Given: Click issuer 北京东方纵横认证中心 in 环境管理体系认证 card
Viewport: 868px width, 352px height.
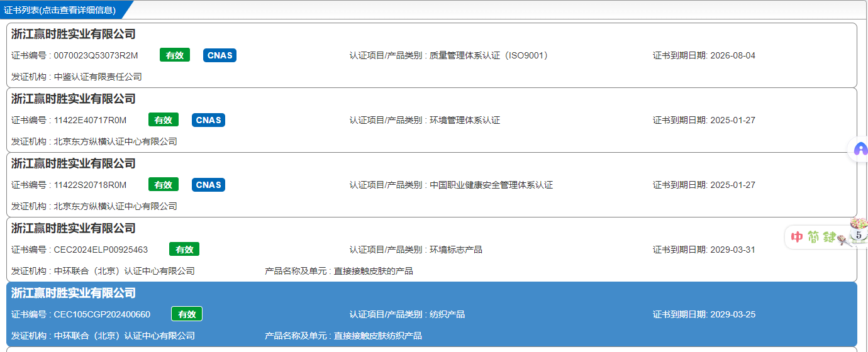Looking at the screenshot, I should coord(115,141).
